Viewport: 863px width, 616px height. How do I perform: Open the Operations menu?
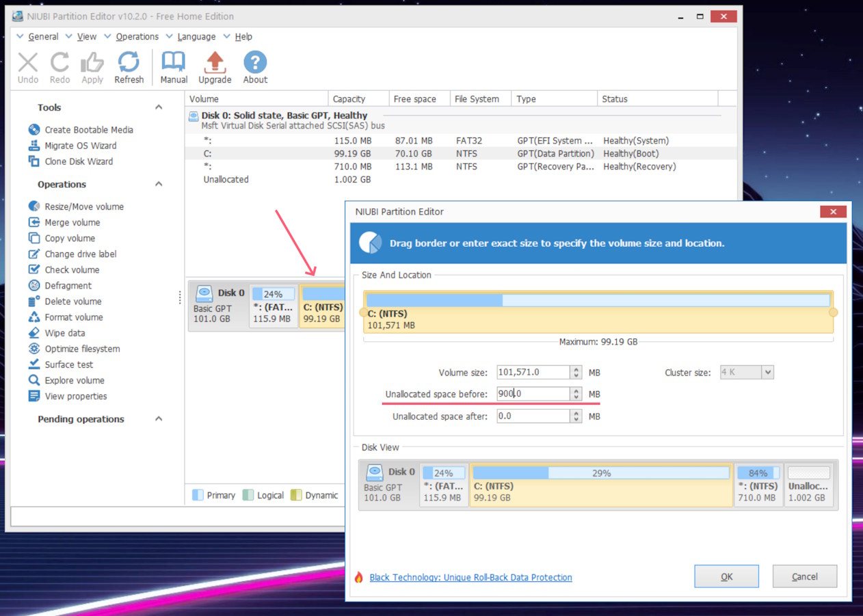137,37
